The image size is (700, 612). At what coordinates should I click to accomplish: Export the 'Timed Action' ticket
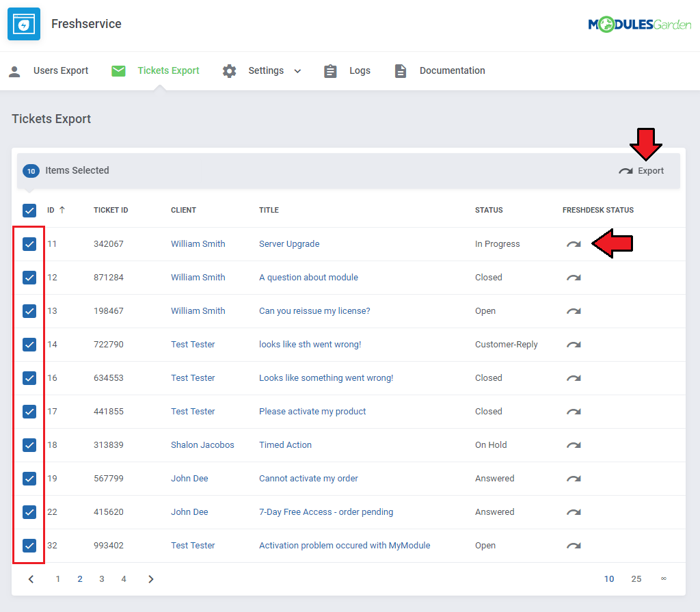[574, 445]
